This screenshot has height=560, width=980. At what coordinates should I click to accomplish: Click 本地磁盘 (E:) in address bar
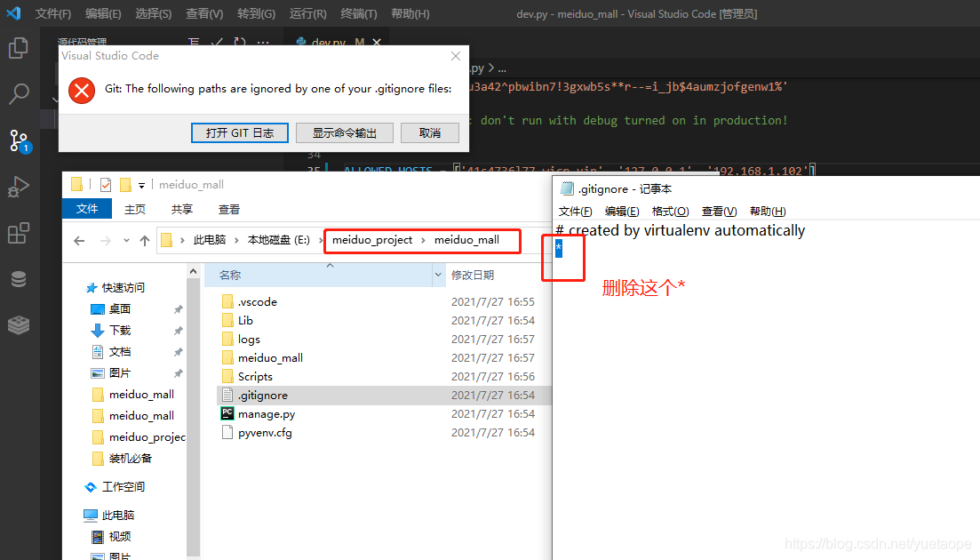[x=279, y=240]
